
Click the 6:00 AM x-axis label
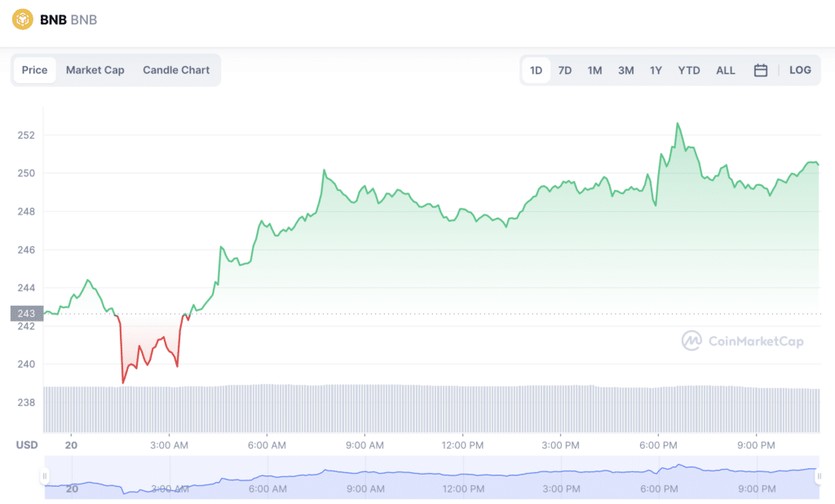(267, 444)
